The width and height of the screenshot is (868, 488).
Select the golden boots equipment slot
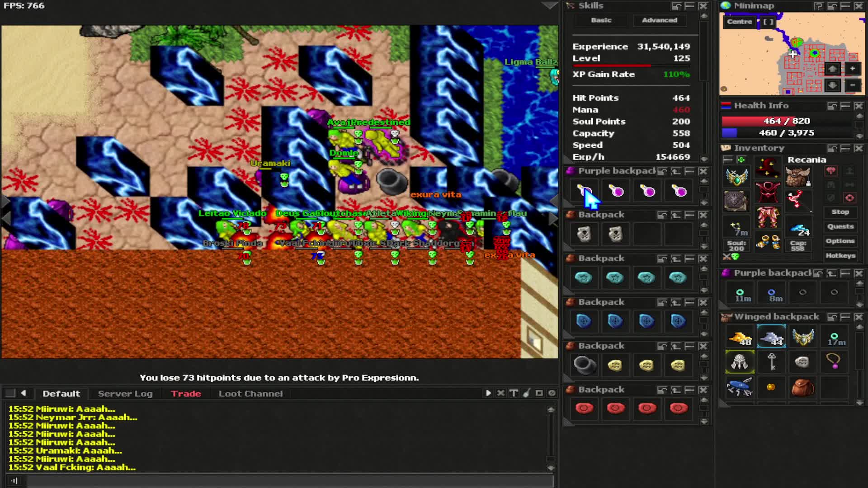tap(768, 242)
